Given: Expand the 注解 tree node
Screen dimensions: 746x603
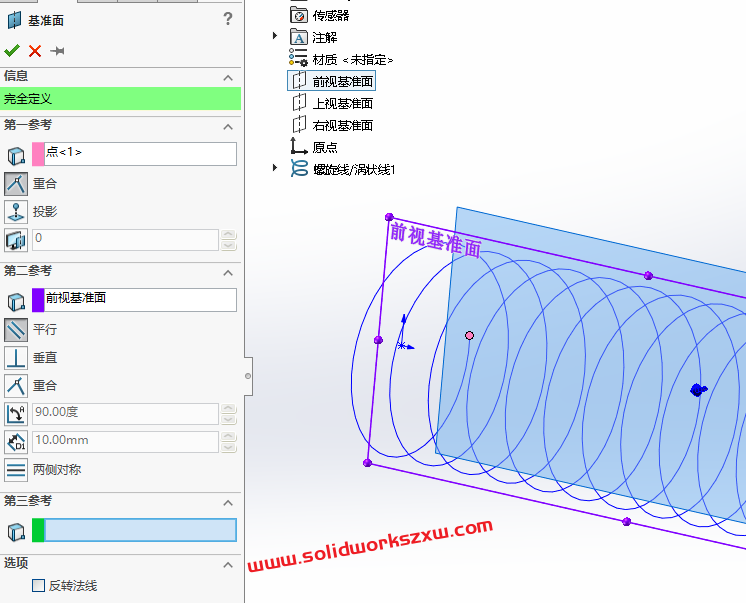Looking at the screenshot, I should tap(275, 36).
